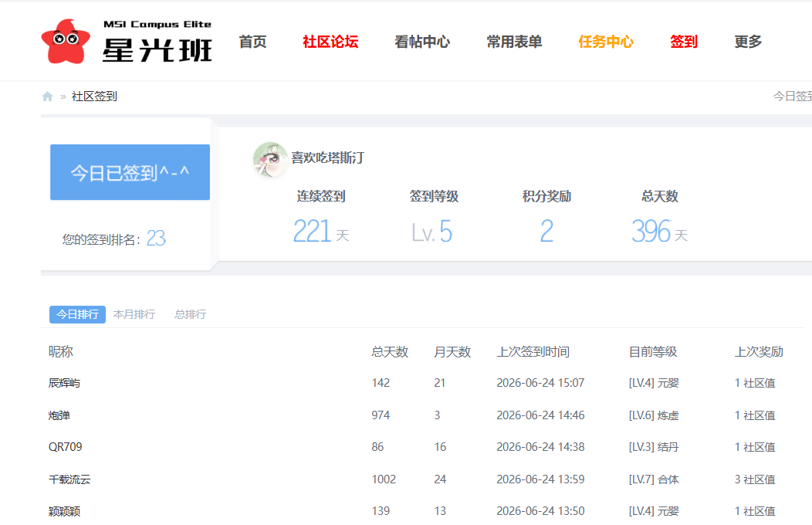The height and width of the screenshot is (525, 812).
Task: Open 看帖中心 from the navigation bar
Action: (x=422, y=42)
